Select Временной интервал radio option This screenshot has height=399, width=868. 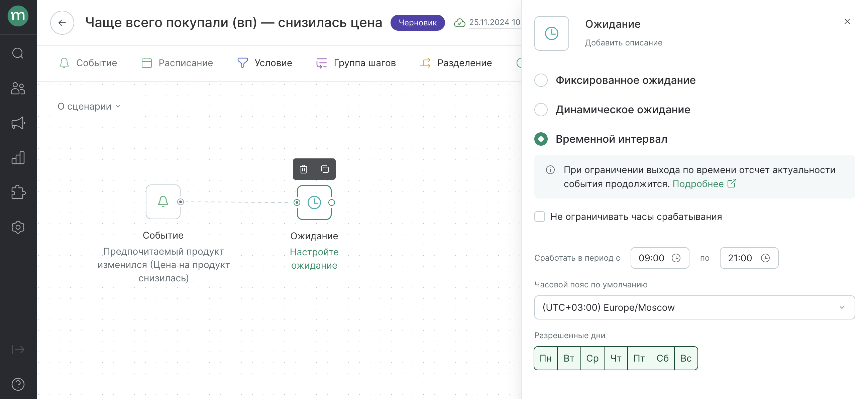point(541,139)
